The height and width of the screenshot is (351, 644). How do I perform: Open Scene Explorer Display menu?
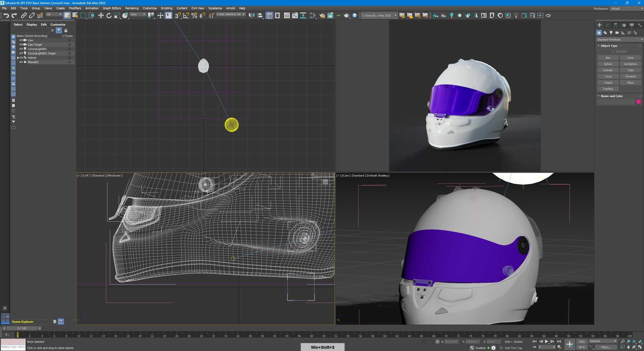[x=32, y=25]
